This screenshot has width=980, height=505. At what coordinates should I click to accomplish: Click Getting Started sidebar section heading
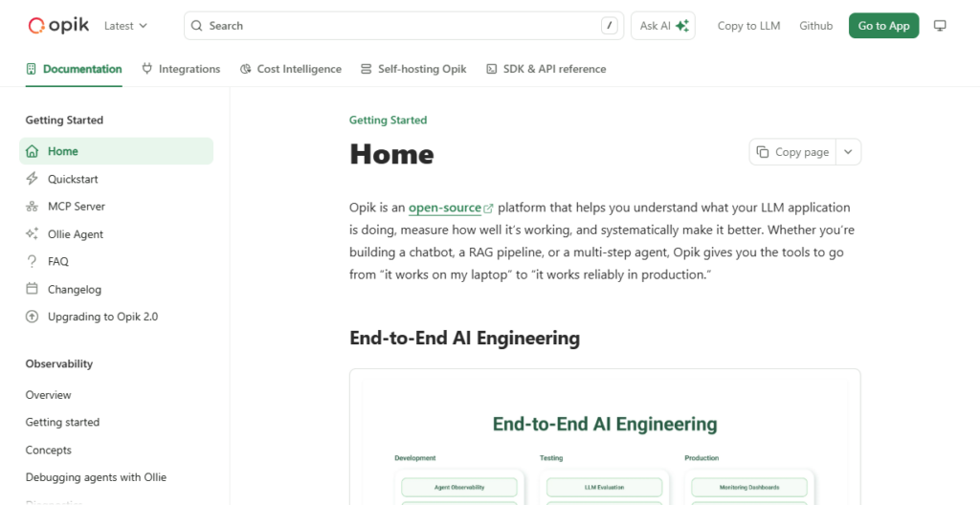[64, 120]
